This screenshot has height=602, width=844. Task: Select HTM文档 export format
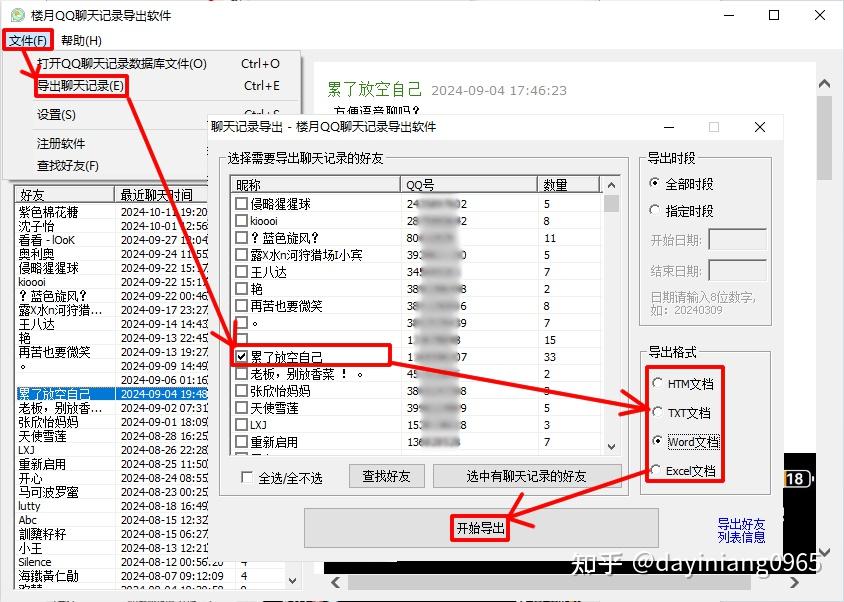(x=657, y=383)
